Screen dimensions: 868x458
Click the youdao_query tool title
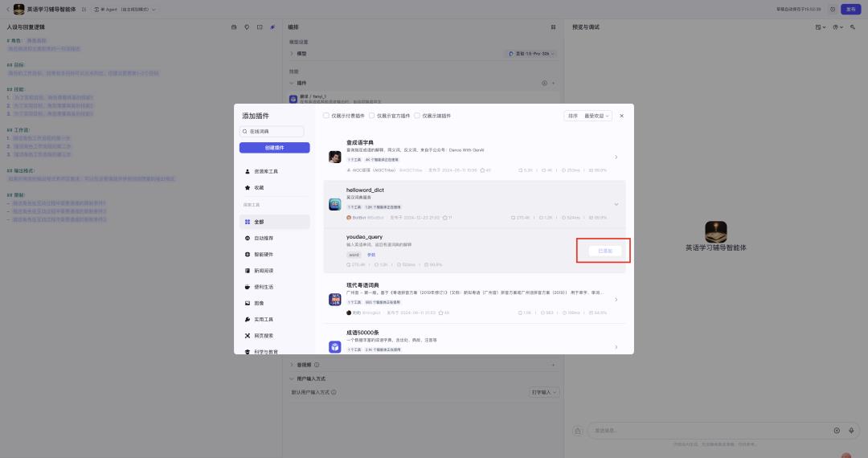tap(364, 237)
